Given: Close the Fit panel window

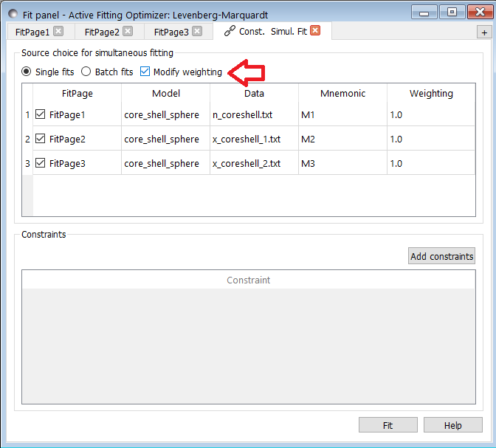Looking at the screenshot, I should tap(480, 12).
